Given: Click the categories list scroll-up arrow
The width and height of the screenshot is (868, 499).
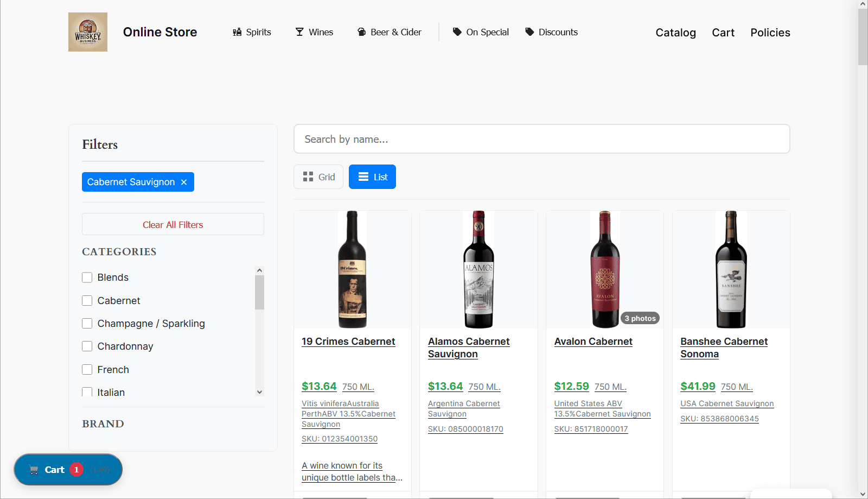Looking at the screenshot, I should [259, 270].
